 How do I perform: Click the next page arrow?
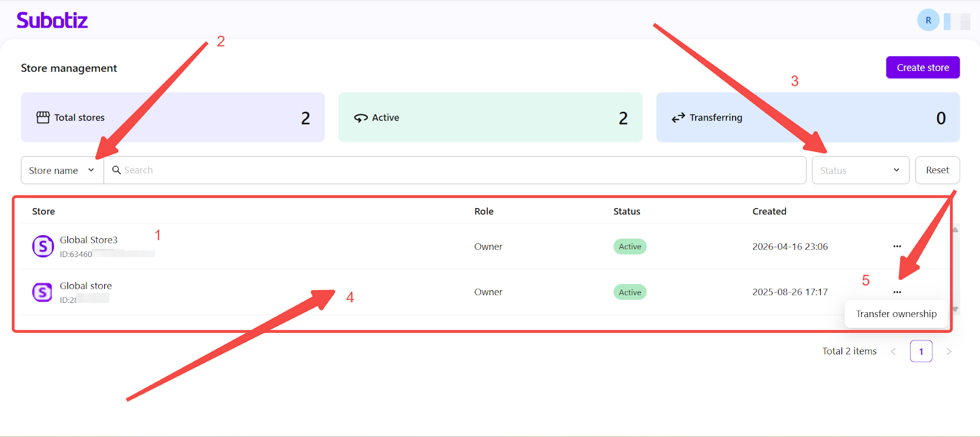pyautogui.click(x=949, y=351)
